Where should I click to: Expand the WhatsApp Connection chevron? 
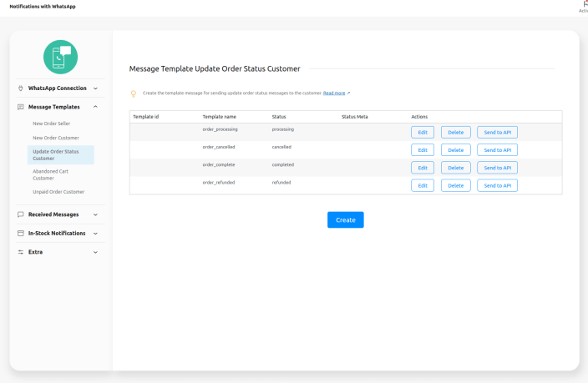pyautogui.click(x=95, y=88)
